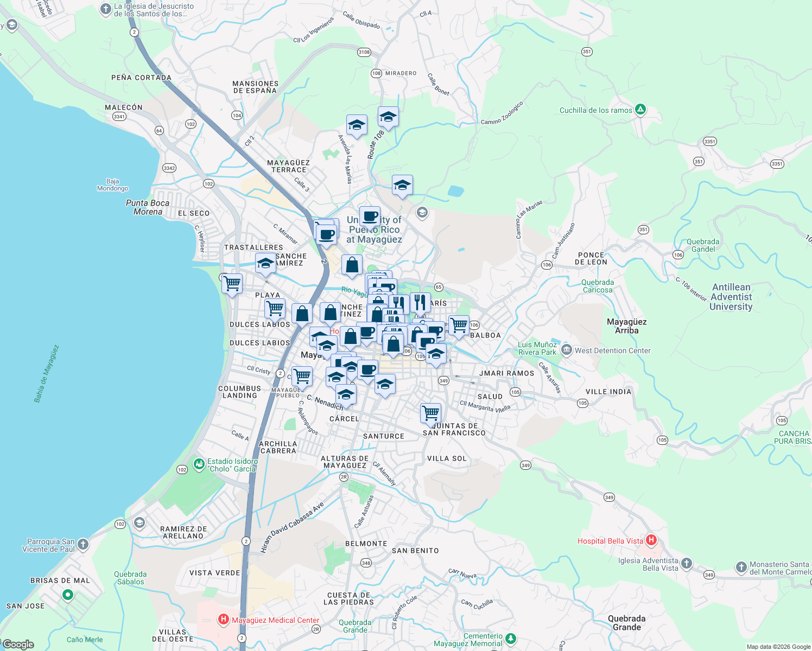Click the tree marker at Cementerio Mayaguez Memorial
The height and width of the screenshot is (651, 812).
click(x=511, y=639)
